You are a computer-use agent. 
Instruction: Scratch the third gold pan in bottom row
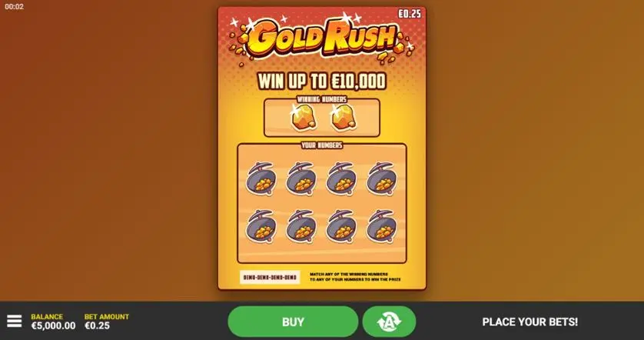342,226
